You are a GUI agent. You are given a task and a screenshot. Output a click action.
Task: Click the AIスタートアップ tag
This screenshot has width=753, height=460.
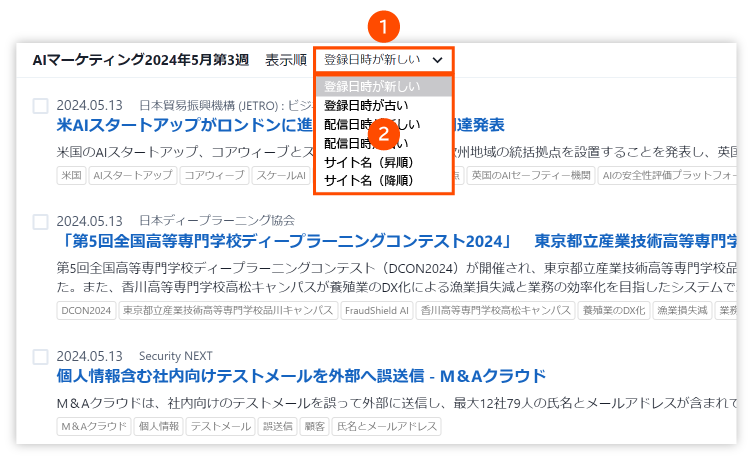click(133, 175)
